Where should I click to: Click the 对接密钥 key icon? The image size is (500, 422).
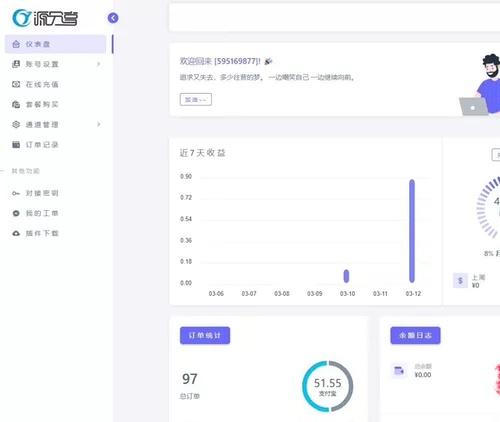[16, 193]
